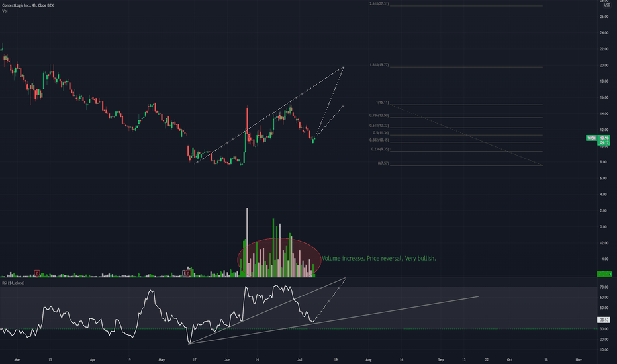Select Fib level label 0.618(12.23)
Viewport: 617px width, 364px height.
(379, 126)
